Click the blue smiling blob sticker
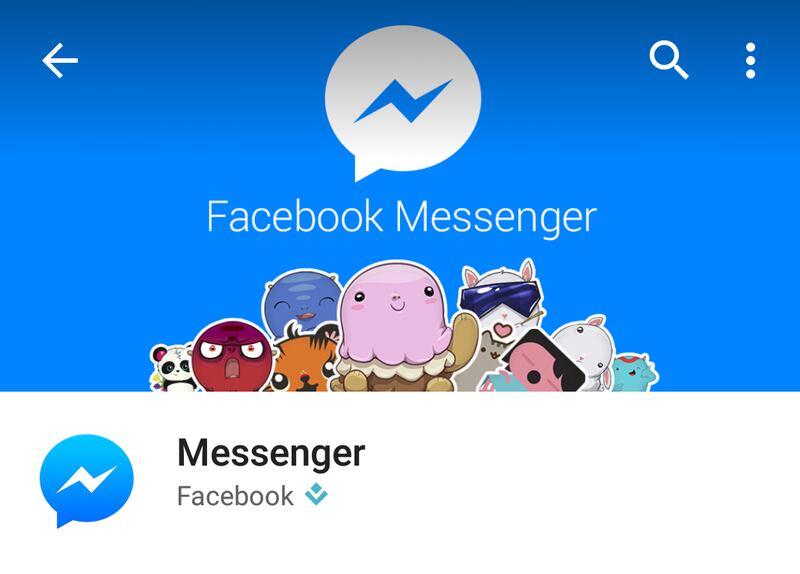The image size is (800, 574). tap(302, 301)
